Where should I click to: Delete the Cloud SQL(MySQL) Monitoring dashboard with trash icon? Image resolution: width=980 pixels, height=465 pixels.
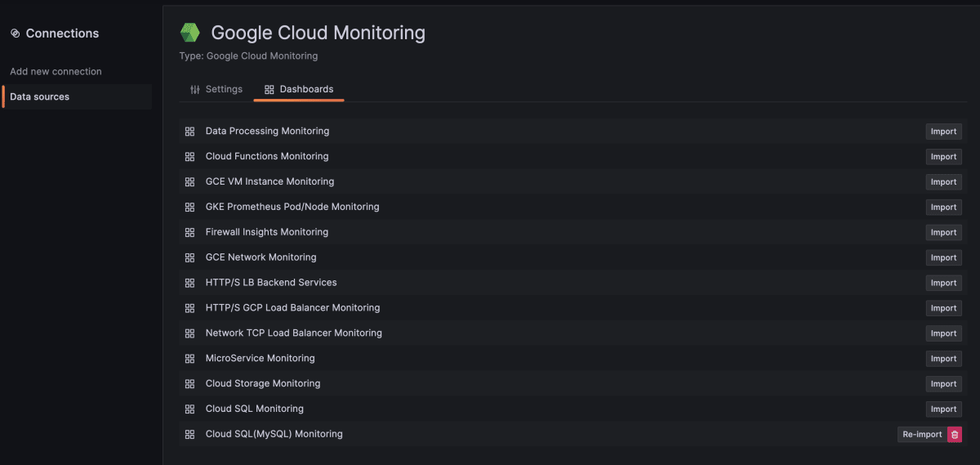954,435
